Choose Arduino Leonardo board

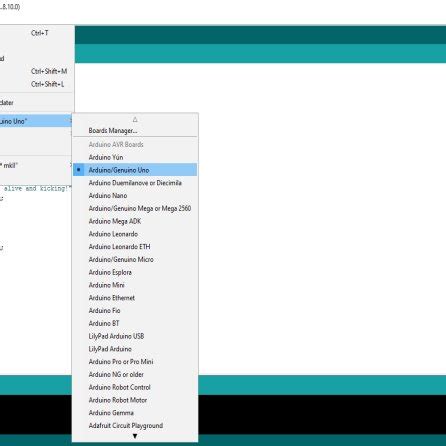(x=135, y=234)
